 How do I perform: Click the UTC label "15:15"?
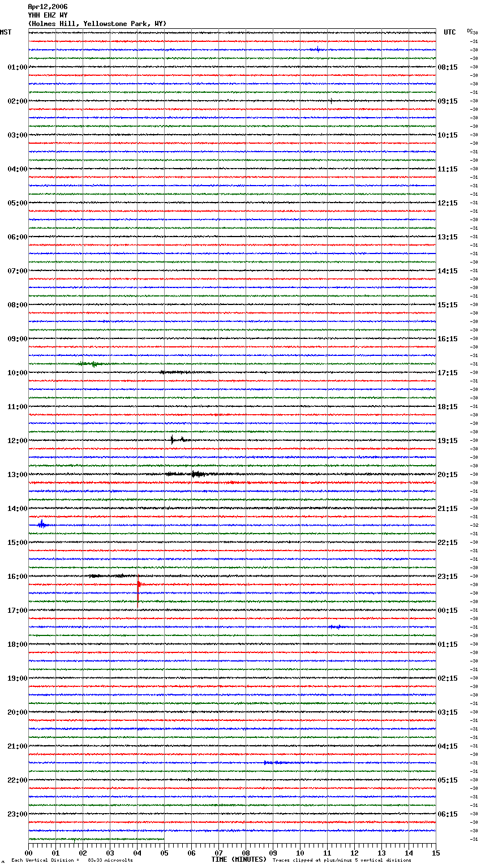point(448,305)
